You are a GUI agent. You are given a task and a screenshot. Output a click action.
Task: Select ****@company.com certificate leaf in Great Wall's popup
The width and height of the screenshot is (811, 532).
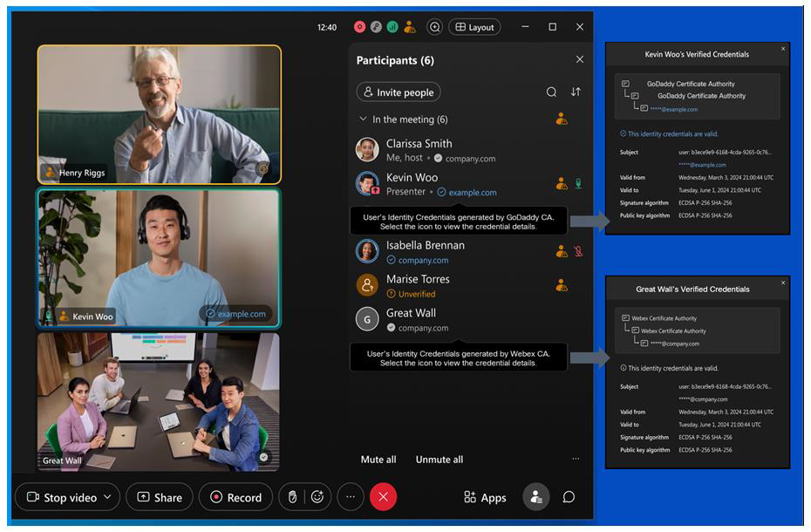pyautogui.click(x=669, y=343)
